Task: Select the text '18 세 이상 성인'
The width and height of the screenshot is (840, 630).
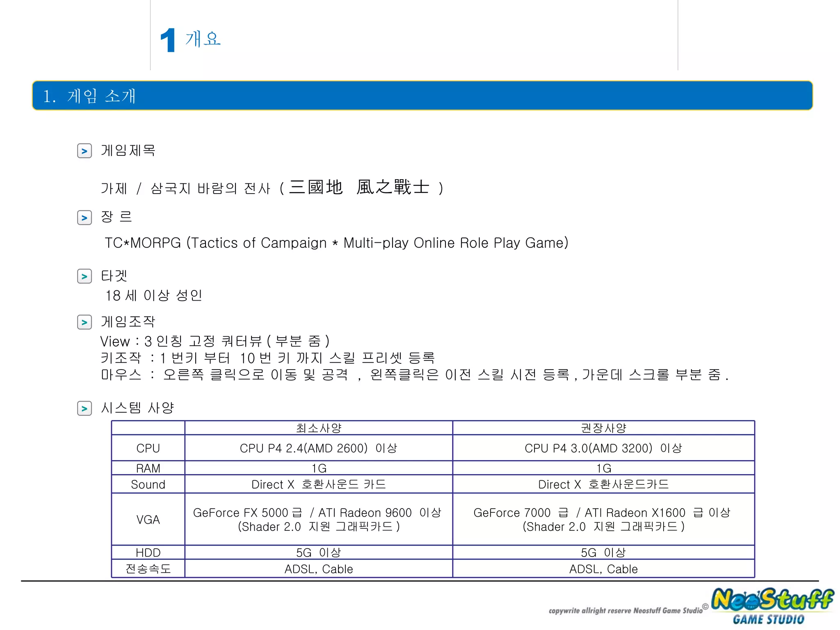Action: click(154, 295)
